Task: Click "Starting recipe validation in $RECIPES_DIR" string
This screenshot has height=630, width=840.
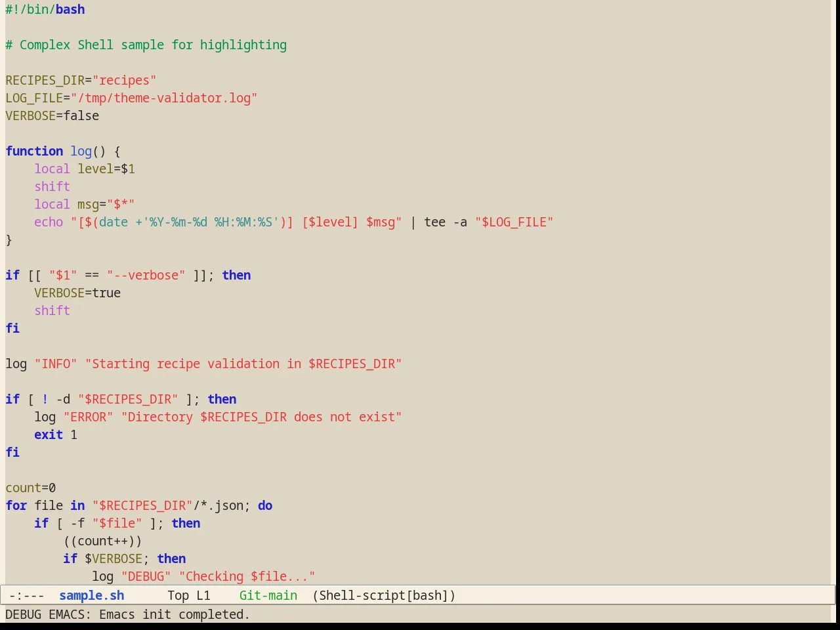Action: [x=243, y=364]
